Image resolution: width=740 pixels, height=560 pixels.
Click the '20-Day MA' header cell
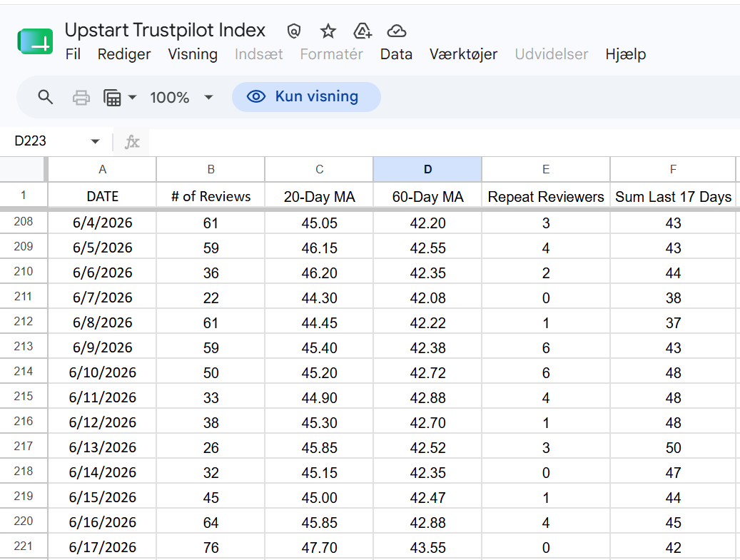coord(320,196)
